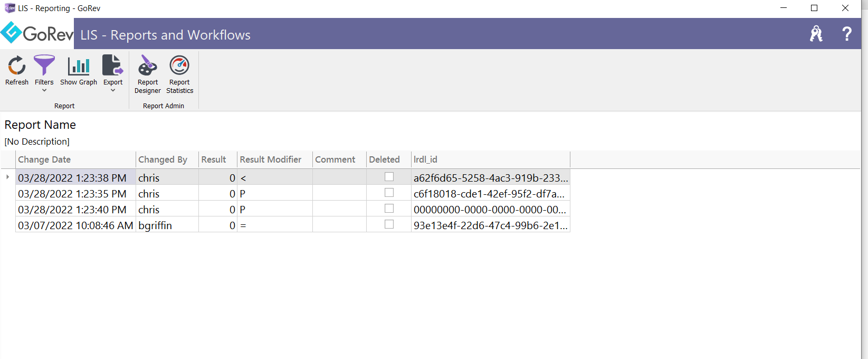Open the Report Designer tool
Image resolution: width=868 pixels, height=359 pixels.
(x=148, y=66)
